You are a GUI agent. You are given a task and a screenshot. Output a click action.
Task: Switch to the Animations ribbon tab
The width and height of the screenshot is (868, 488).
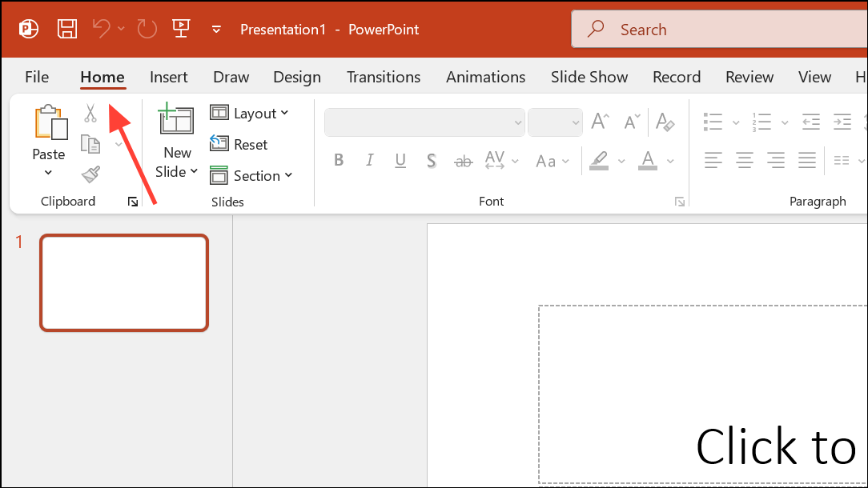tap(485, 77)
